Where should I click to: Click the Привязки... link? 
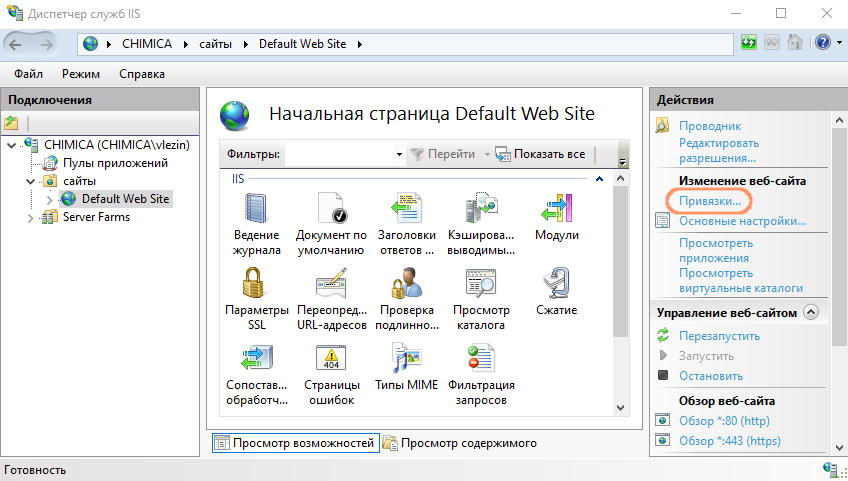[x=710, y=201]
